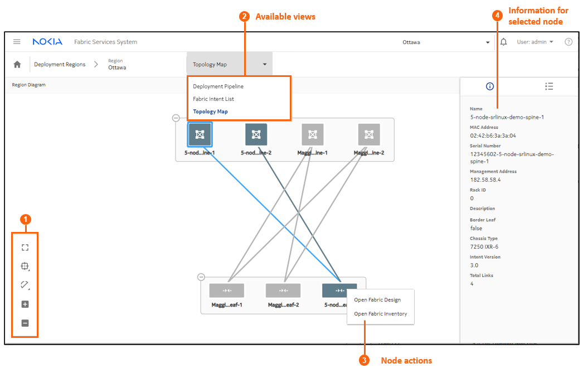This screenshot has width=588, height=368.
Task: Show the node information tab icon
Action: (x=490, y=86)
